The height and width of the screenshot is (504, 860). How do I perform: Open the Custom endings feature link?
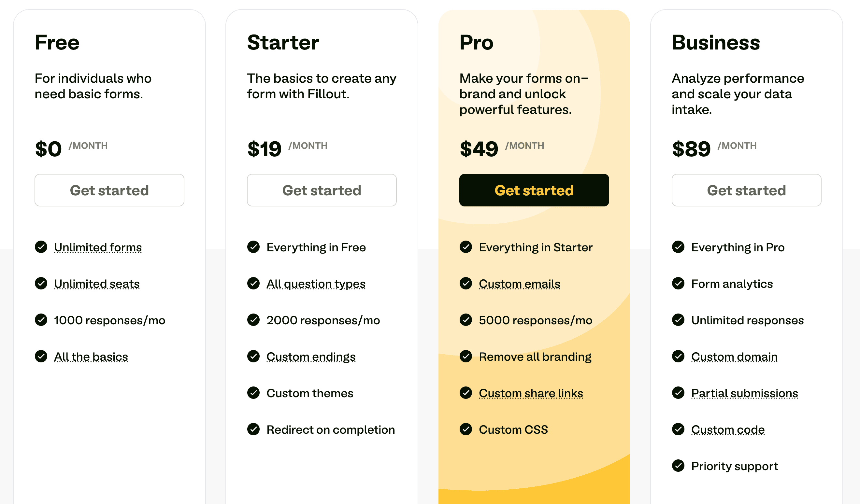click(x=311, y=357)
